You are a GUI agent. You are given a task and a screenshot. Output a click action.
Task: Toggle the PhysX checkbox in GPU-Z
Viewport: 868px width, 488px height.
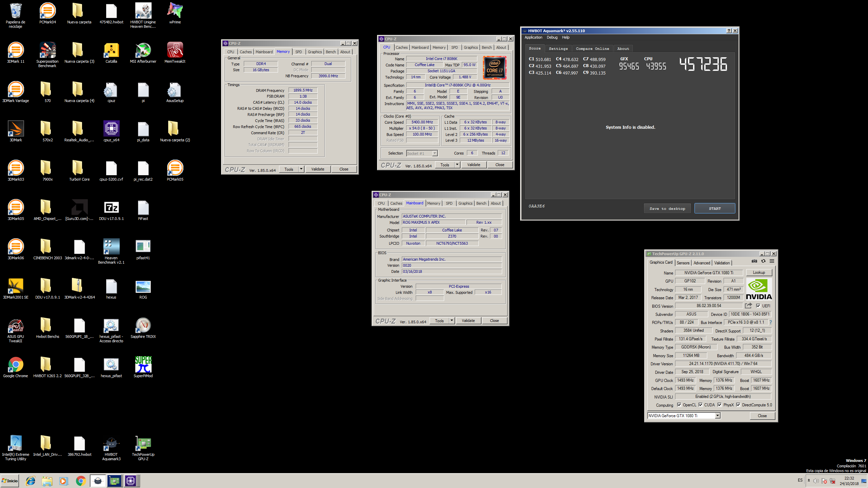point(719,405)
